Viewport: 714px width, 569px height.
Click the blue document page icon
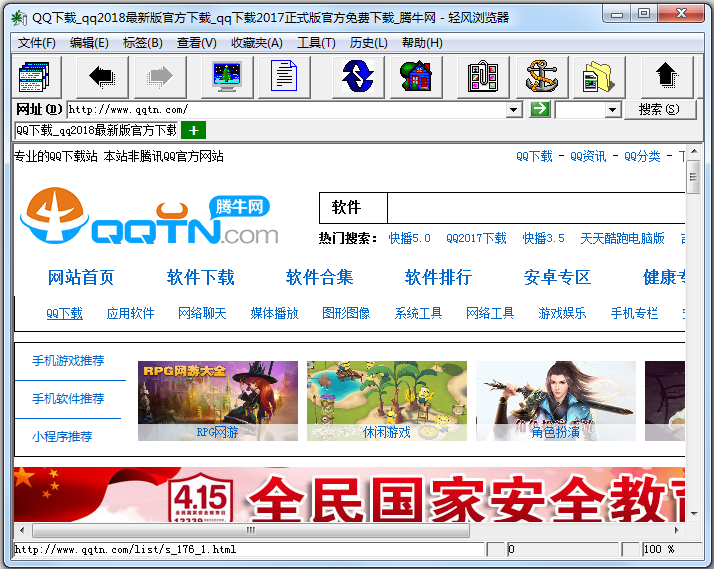tap(284, 77)
